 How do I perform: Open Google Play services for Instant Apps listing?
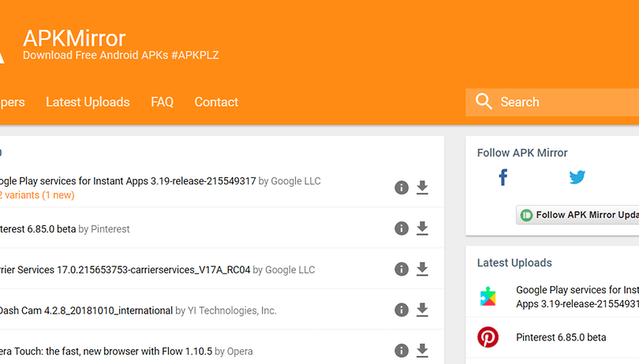point(128,180)
